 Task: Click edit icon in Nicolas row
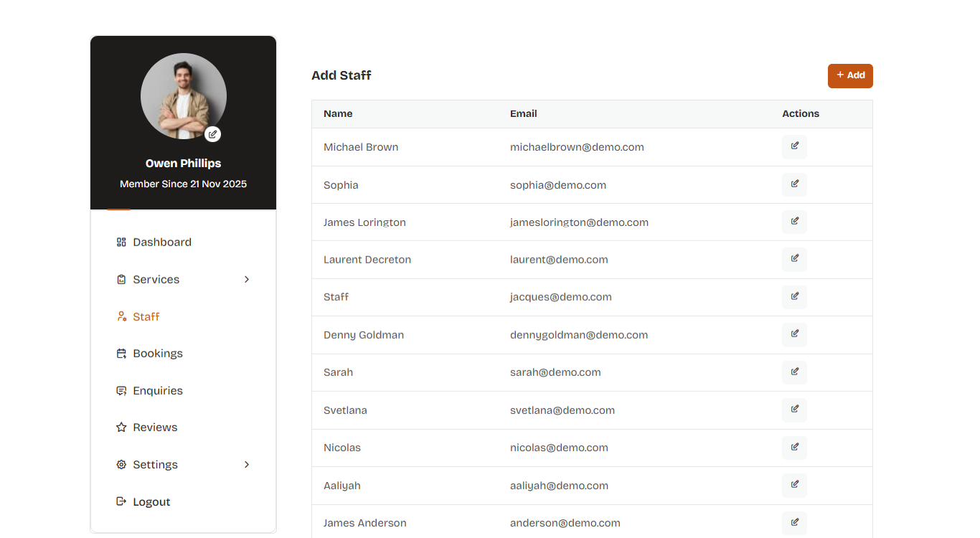point(794,448)
